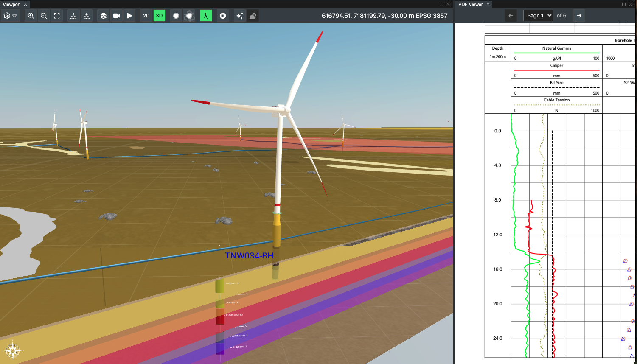The image size is (637, 364).
Task: Click the TNW034-BH borehole label
Action: 249,255
